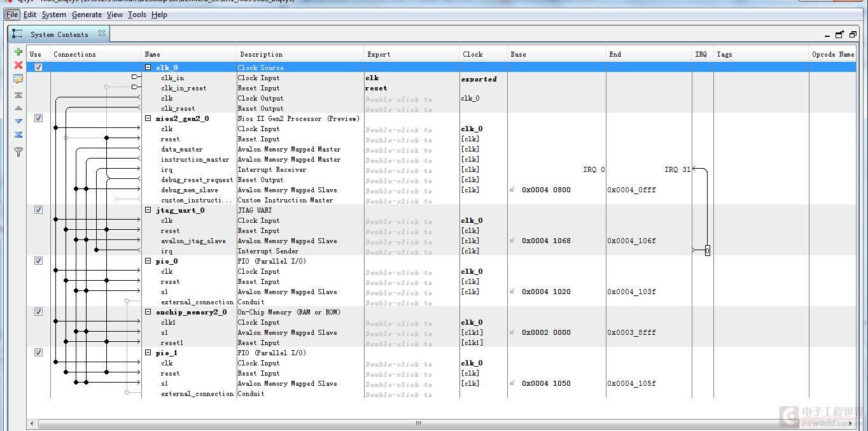Select the exported clk cell of clk_in
868x431 pixels.
tap(412, 78)
